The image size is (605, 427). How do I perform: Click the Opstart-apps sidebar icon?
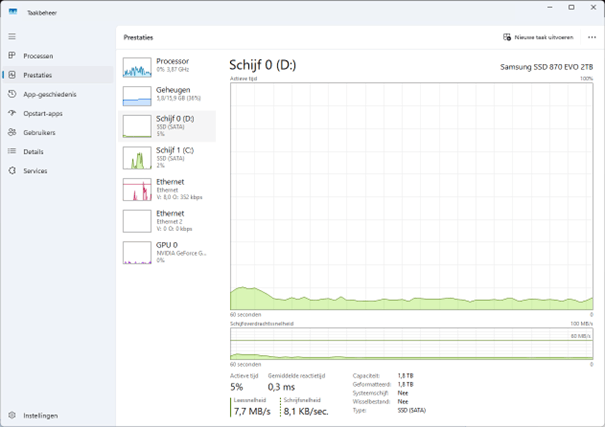tap(12, 113)
